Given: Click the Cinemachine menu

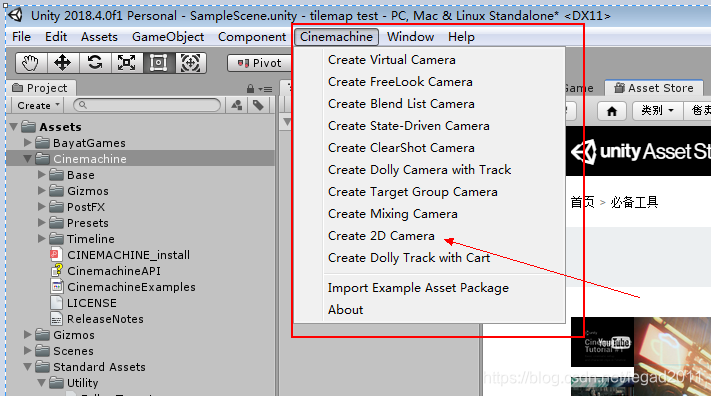Looking at the screenshot, I should [336, 37].
